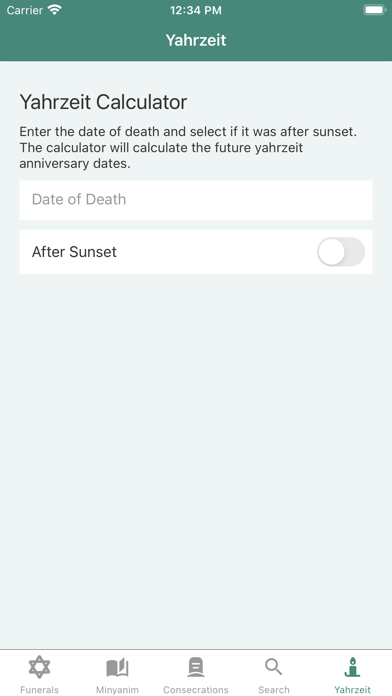Tap the Minyanim open book icon
392x696 pixels.
(x=117, y=668)
